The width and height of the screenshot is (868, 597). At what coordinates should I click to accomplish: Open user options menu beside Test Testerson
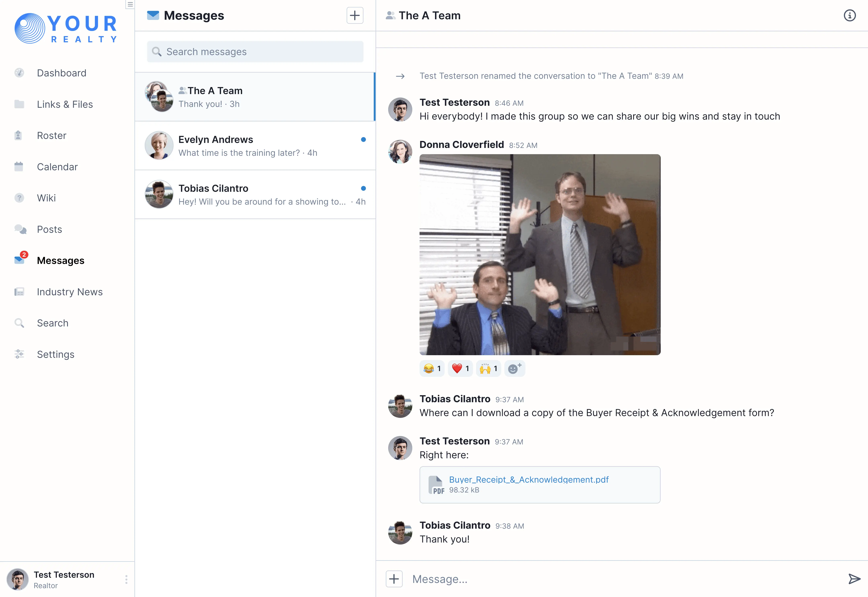pyautogui.click(x=126, y=579)
